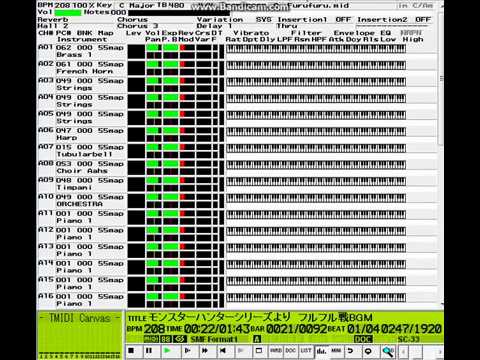Click the A08 piano keyboard strip
The width and height of the screenshot is (480, 360).
coord(316,165)
